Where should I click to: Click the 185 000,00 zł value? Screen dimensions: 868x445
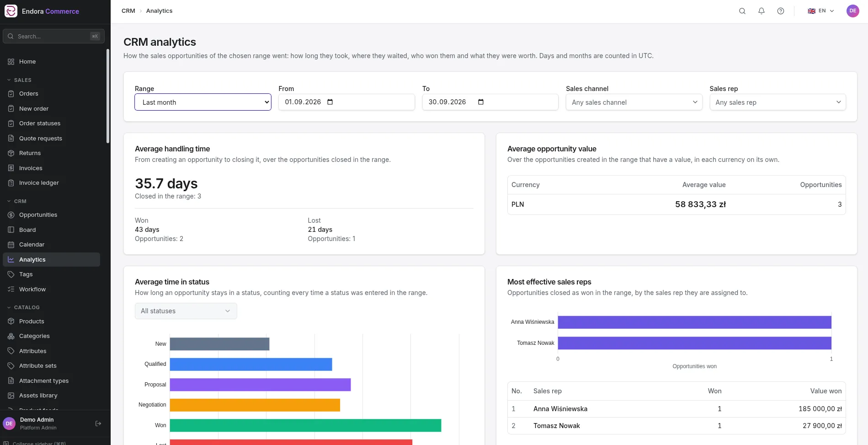tap(820, 409)
